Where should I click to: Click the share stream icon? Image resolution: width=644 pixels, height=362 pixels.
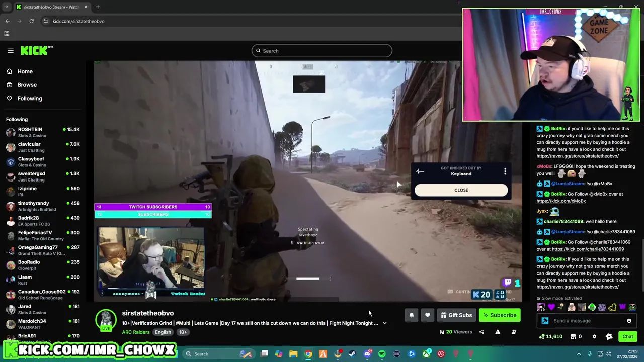pyautogui.click(x=481, y=332)
